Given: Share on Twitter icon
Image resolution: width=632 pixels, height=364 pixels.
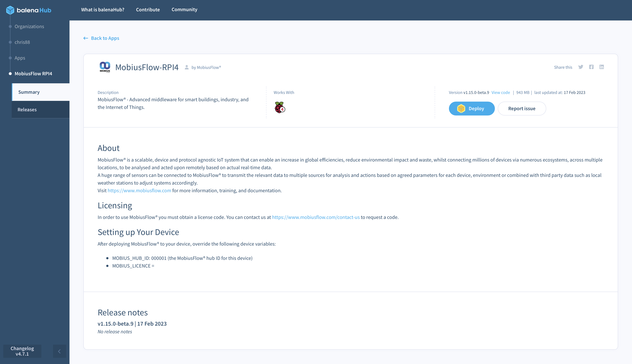Looking at the screenshot, I should (581, 67).
